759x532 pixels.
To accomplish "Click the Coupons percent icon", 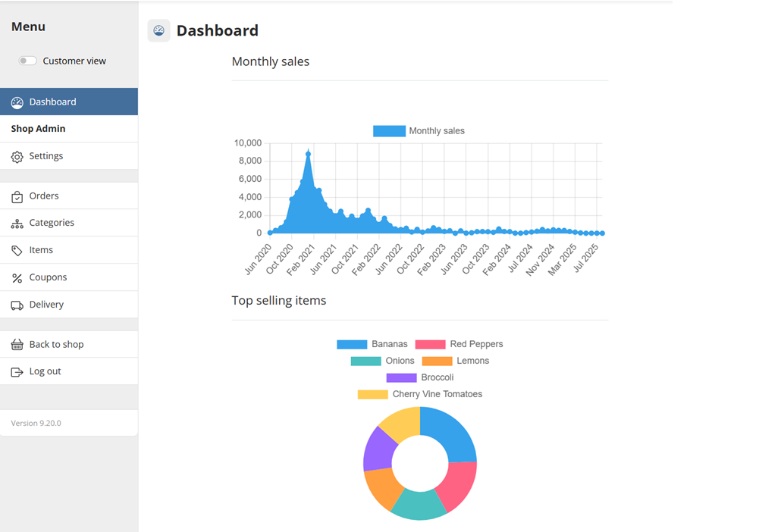I will click(17, 278).
